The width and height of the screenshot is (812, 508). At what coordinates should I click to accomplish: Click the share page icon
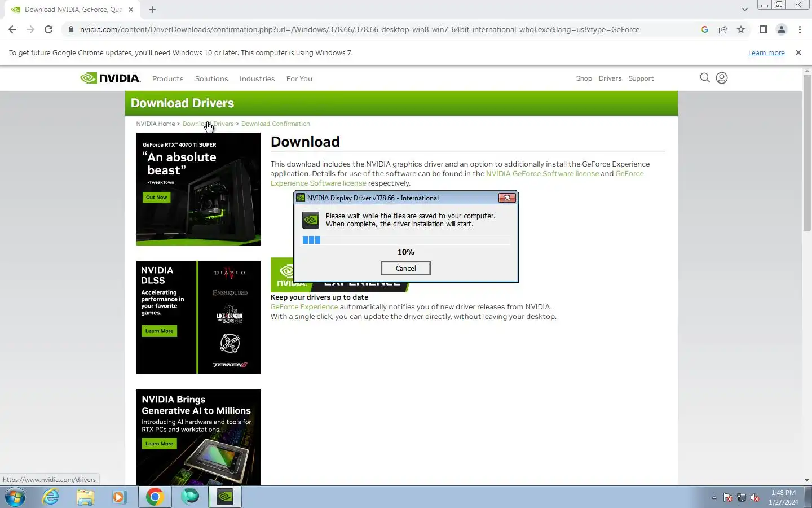point(723,29)
